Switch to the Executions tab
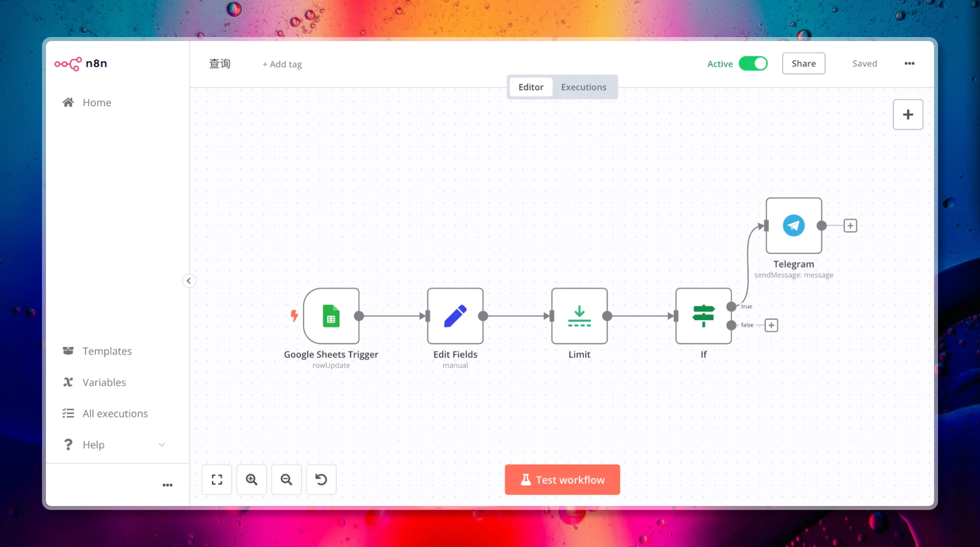The width and height of the screenshot is (980, 547). tap(583, 87)
